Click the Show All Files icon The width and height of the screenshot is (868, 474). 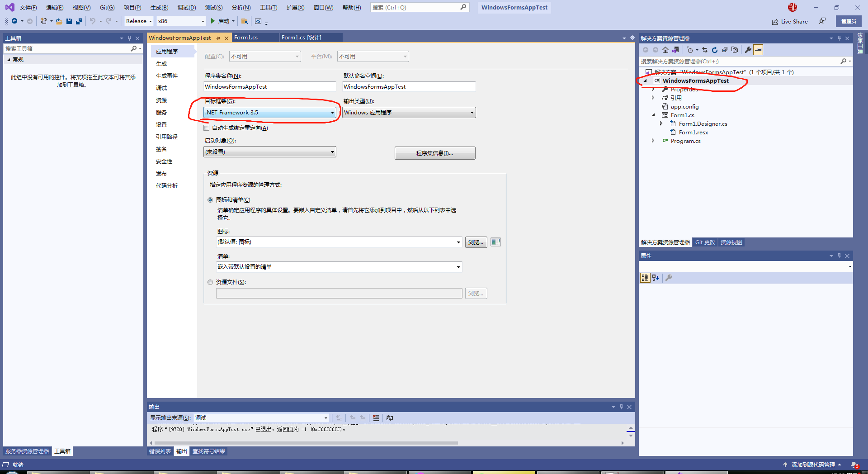pos(735,50)
